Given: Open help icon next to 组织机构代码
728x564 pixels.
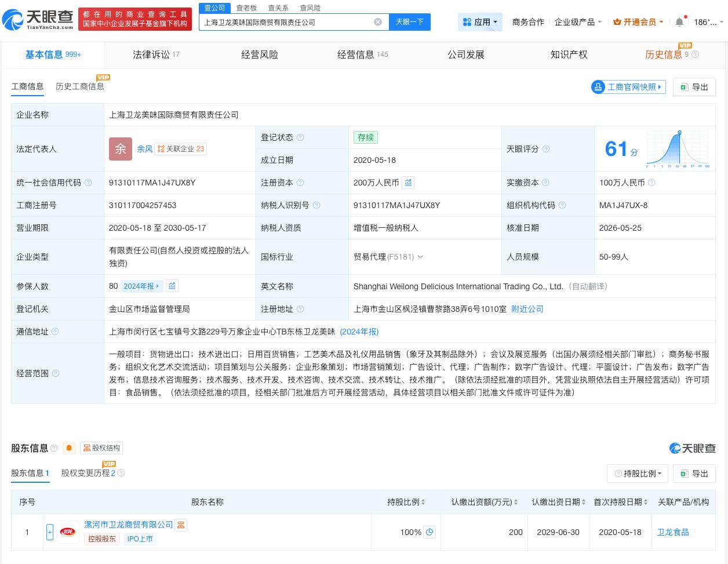Looking at the screenshot, I should click(x=562, y=205).
